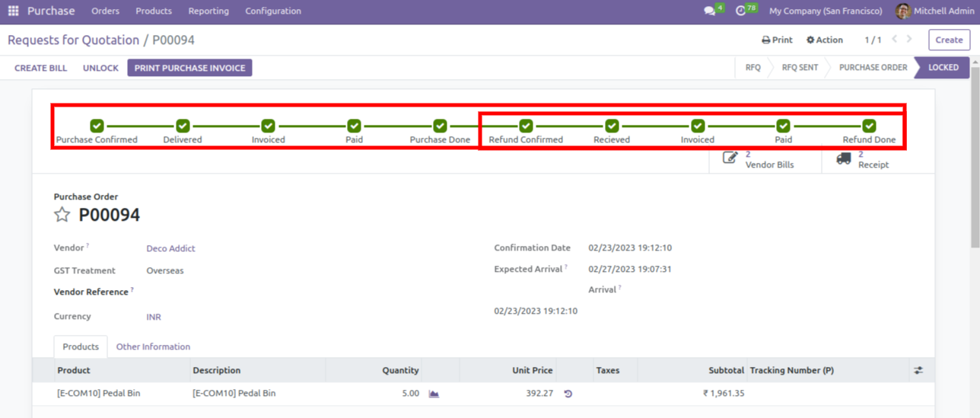Click the Receipt truck icon
The height and width of the screenshot is (418, 980).
(x=843, y=158)
